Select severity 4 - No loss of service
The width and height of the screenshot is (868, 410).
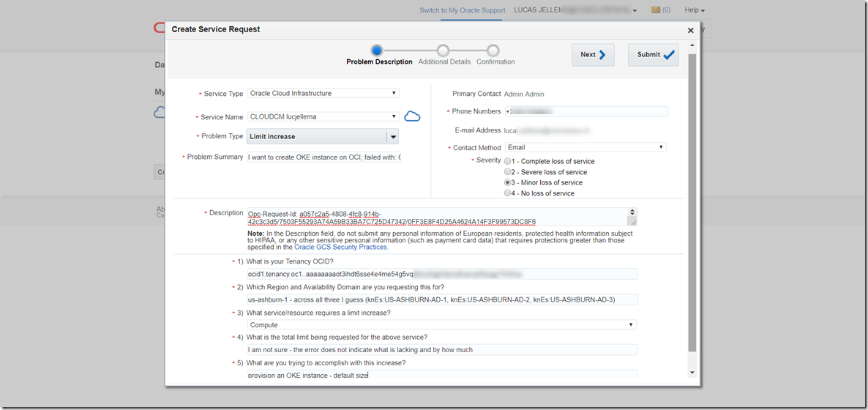(x=508, y=193)
